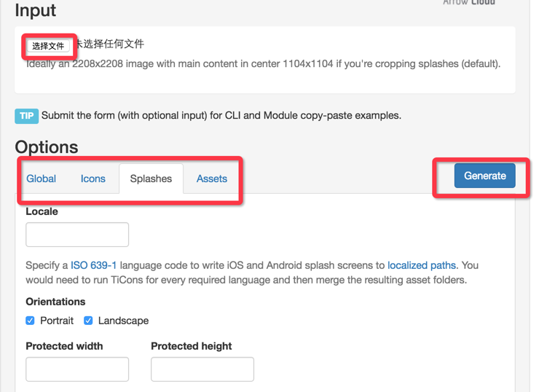Focus the Locale text field
The width and height of the screenshot is (539, 392).
coord(77,235)
